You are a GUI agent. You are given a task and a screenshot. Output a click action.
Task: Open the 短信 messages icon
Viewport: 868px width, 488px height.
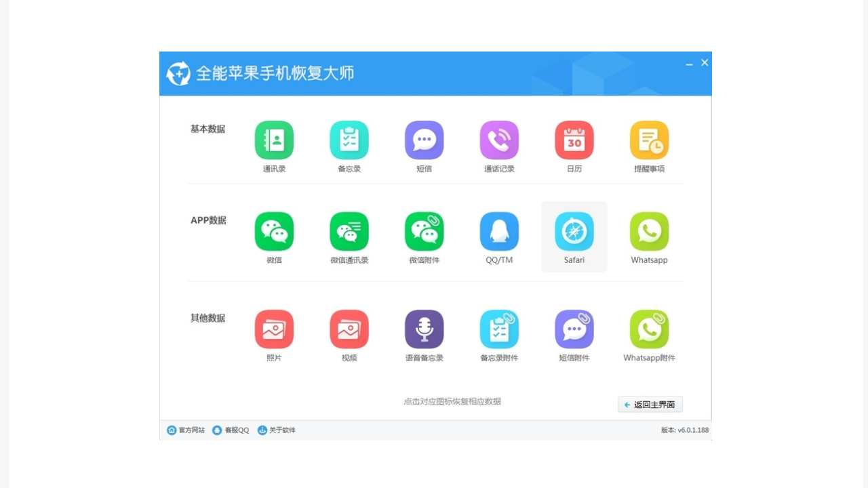coord(425,140)
